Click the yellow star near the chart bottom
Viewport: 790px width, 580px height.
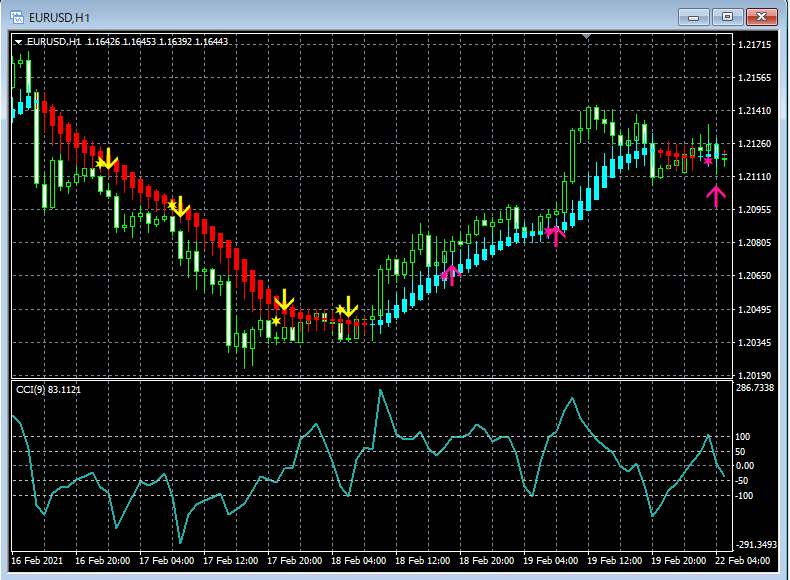275,321
